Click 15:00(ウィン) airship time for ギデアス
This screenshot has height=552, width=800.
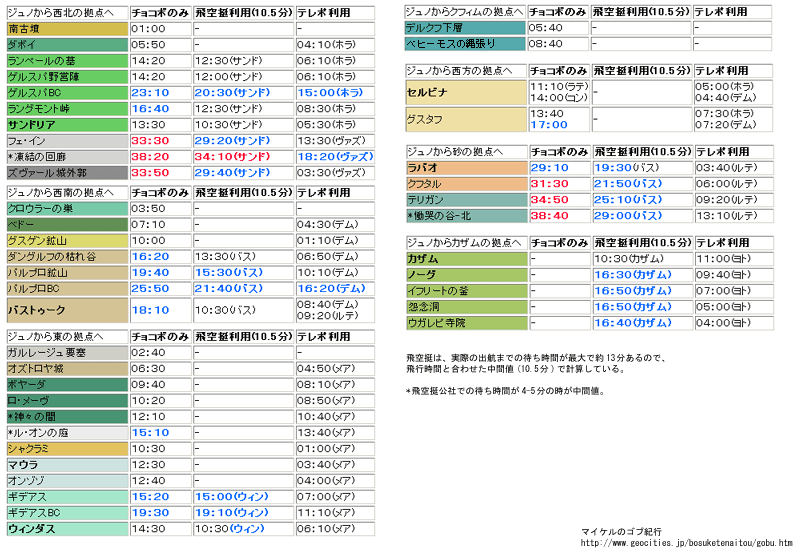click(x=231, y=497)
